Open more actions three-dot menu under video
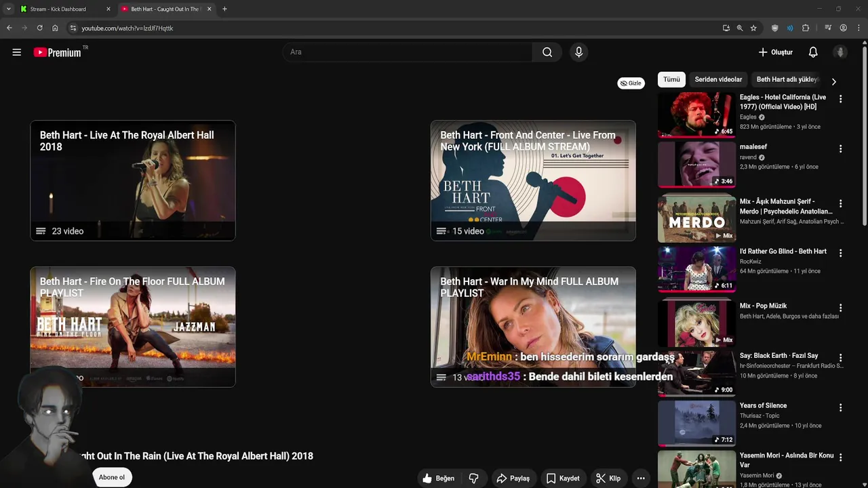 point(641,479)
